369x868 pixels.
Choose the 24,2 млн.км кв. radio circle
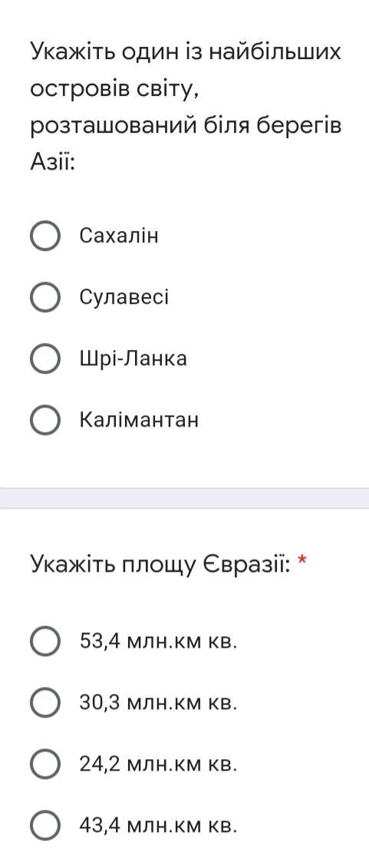44,764
